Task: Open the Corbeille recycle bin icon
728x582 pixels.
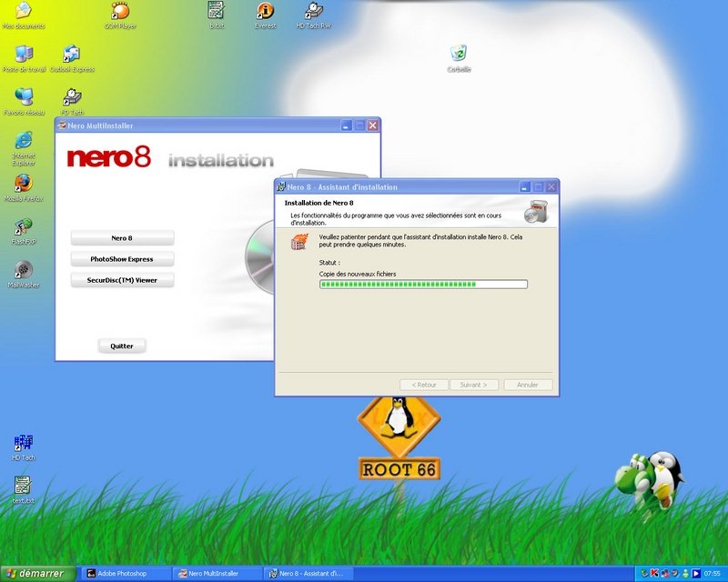Action: click(x=459, y=58)
